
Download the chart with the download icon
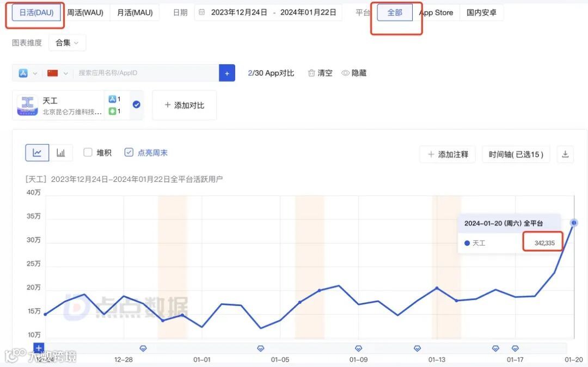pos(565,155)
